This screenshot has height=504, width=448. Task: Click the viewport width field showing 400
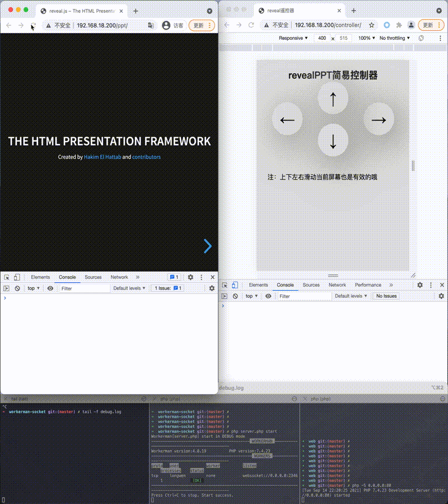[x=322, y=38]
